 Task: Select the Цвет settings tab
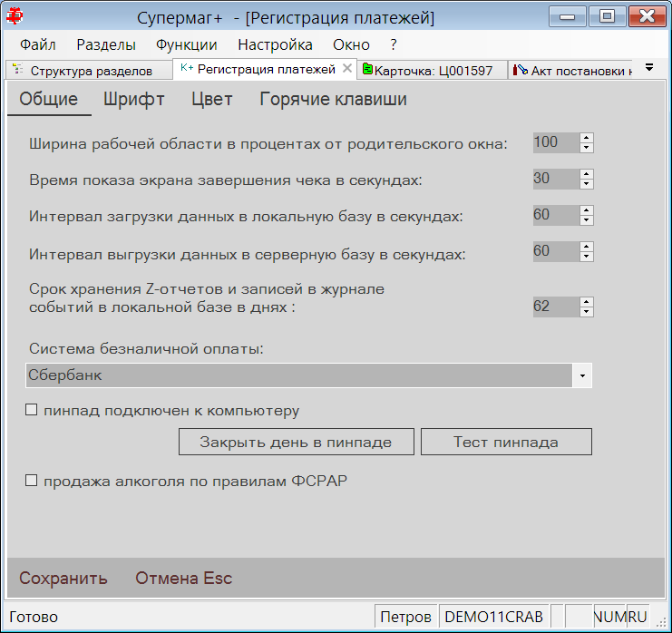211,99
